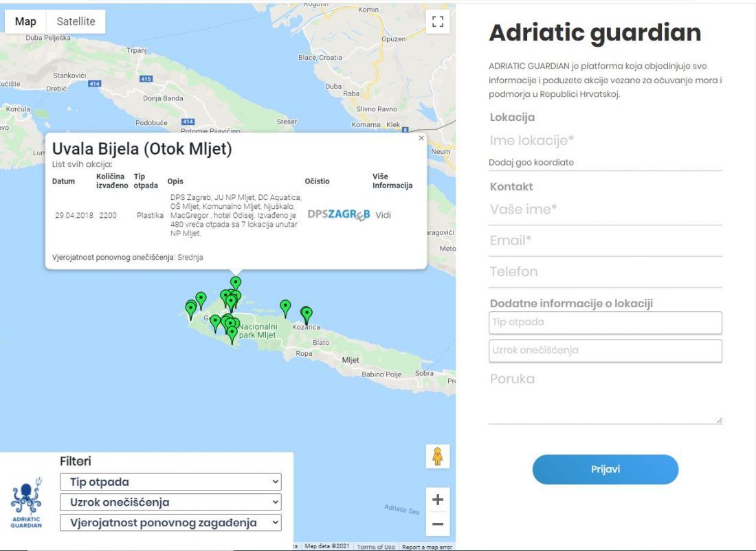This screenshot has height=551, width=756.
Task: Zoom out on the map
Action: 437,526
